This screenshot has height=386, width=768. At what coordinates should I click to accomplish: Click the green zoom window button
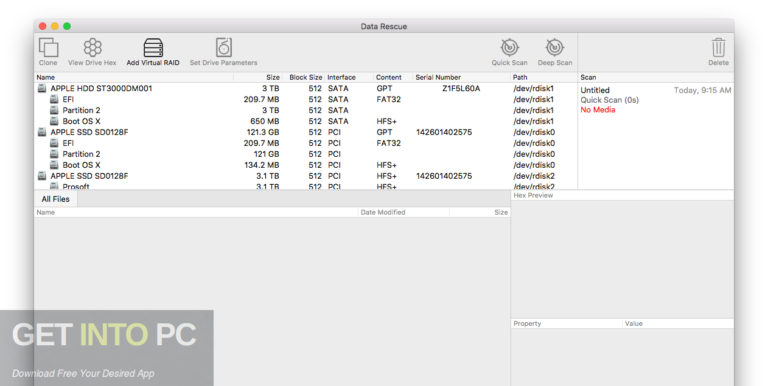tap(67, 26)
